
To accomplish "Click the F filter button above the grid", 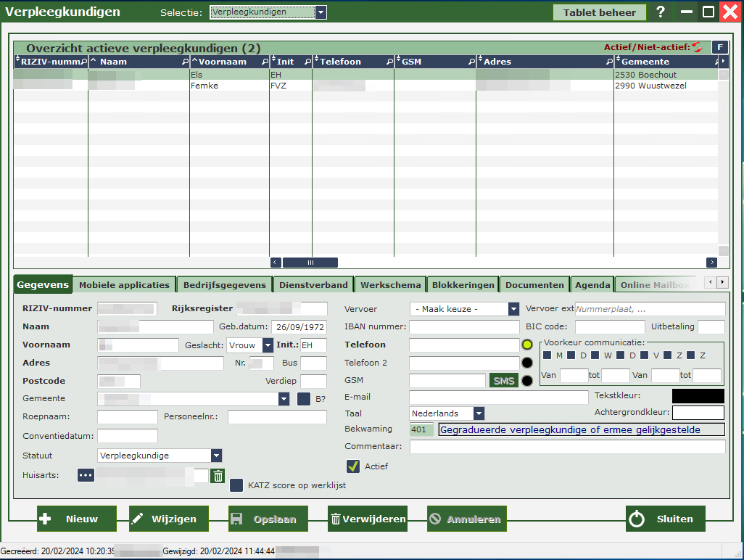I will [x=719, y=47].
